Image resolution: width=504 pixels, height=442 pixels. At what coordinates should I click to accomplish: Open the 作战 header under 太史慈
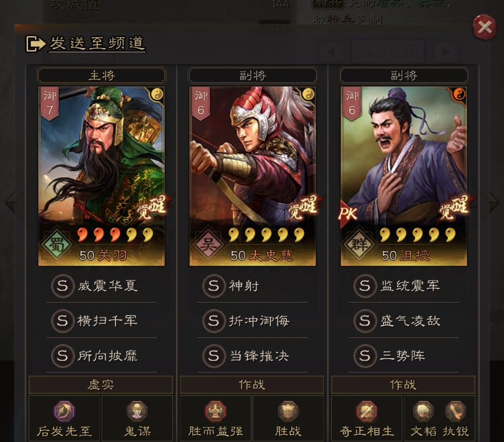251,385
